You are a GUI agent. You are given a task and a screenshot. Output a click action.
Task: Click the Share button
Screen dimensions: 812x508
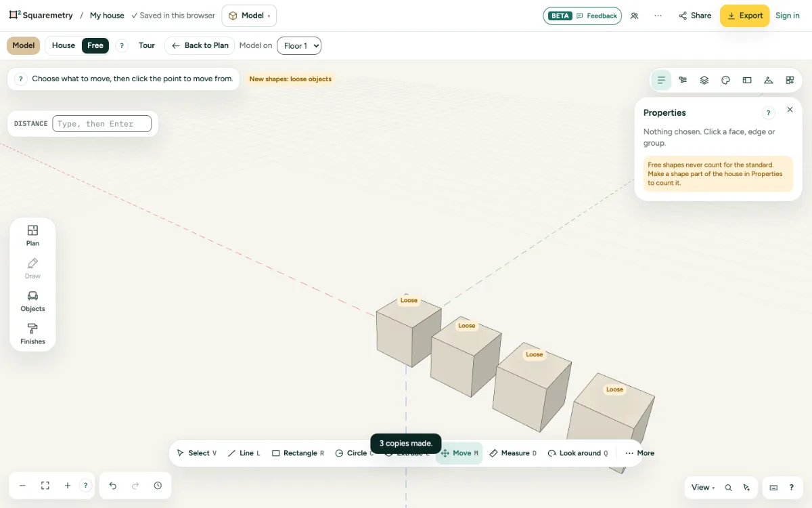point(695,16)
